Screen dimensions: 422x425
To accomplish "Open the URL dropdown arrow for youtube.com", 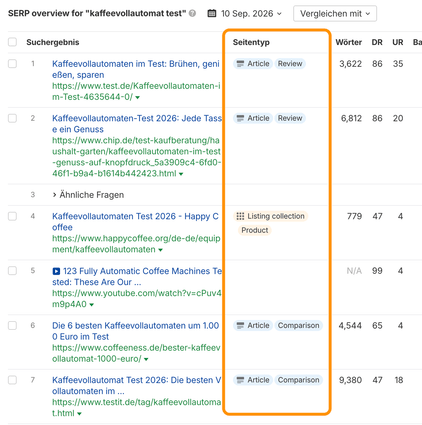I will click(x=91, y=305).
